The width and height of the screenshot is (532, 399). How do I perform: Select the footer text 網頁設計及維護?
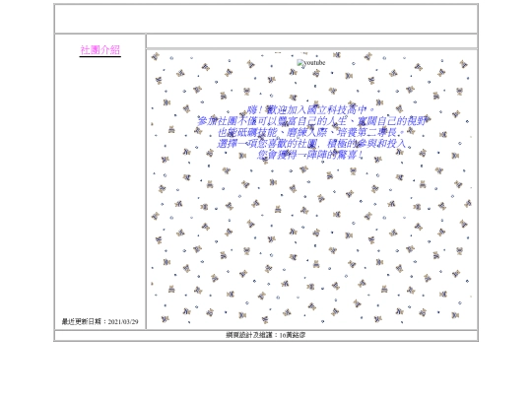pyautogui.click(x=249, y=335)
